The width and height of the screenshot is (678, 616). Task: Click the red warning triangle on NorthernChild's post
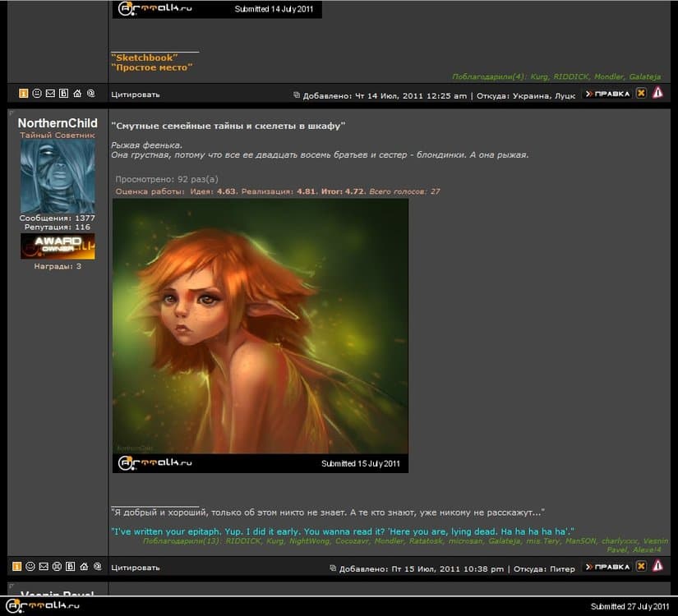coord(657,567)
